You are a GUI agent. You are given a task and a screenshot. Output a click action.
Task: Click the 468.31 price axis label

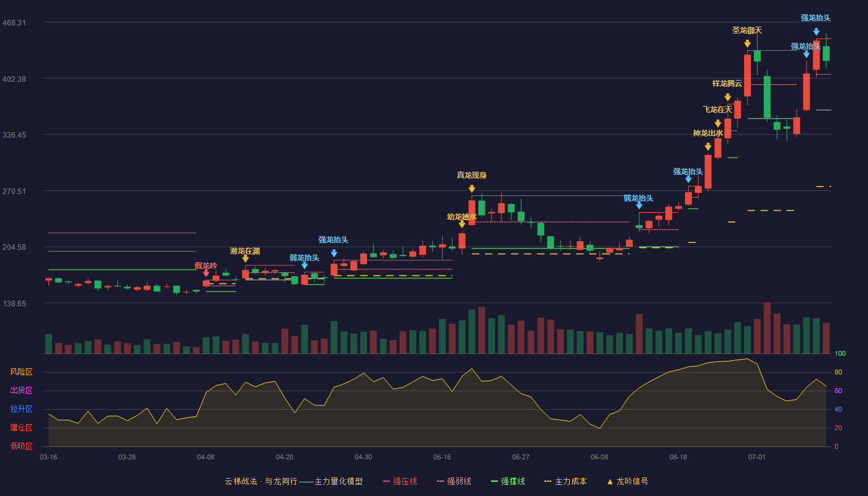tap(14, 23)
